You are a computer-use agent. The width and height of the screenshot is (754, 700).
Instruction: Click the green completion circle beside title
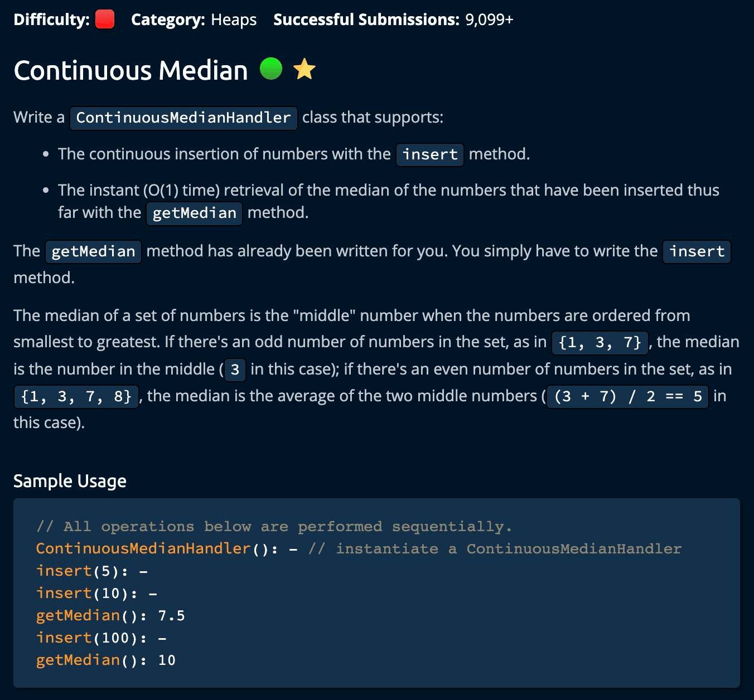pyautogui.click(x=271, y=69)
